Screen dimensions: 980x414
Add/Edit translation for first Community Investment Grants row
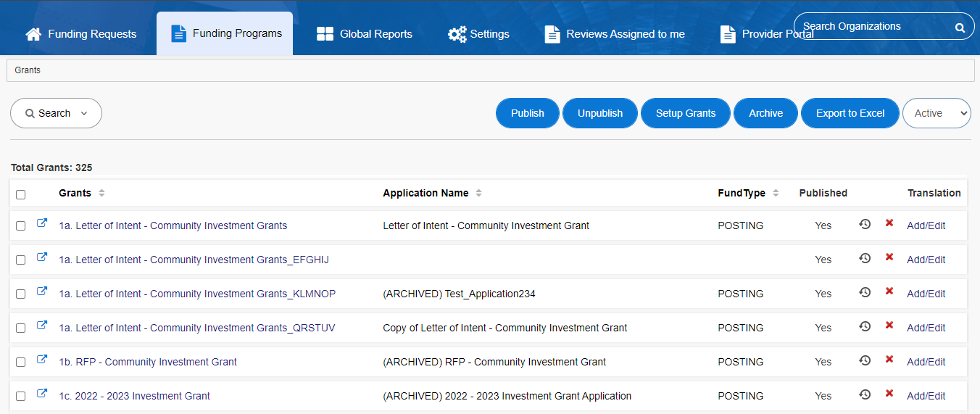pos(926,225)
